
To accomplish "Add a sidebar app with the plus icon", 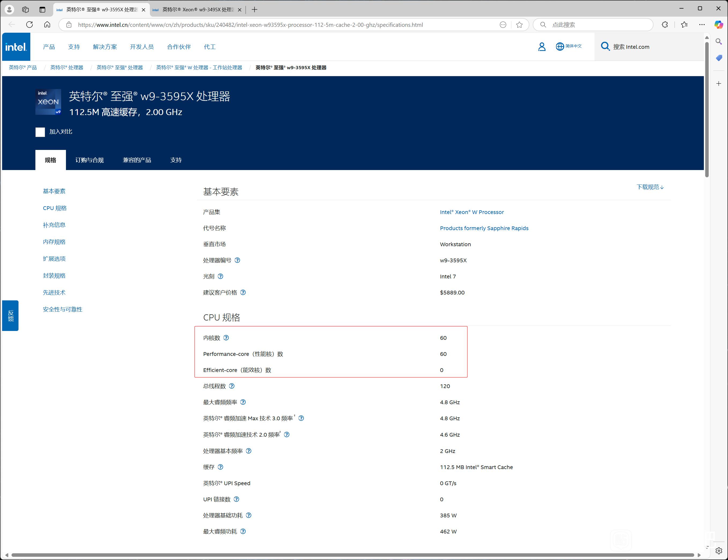I will 719,84.
